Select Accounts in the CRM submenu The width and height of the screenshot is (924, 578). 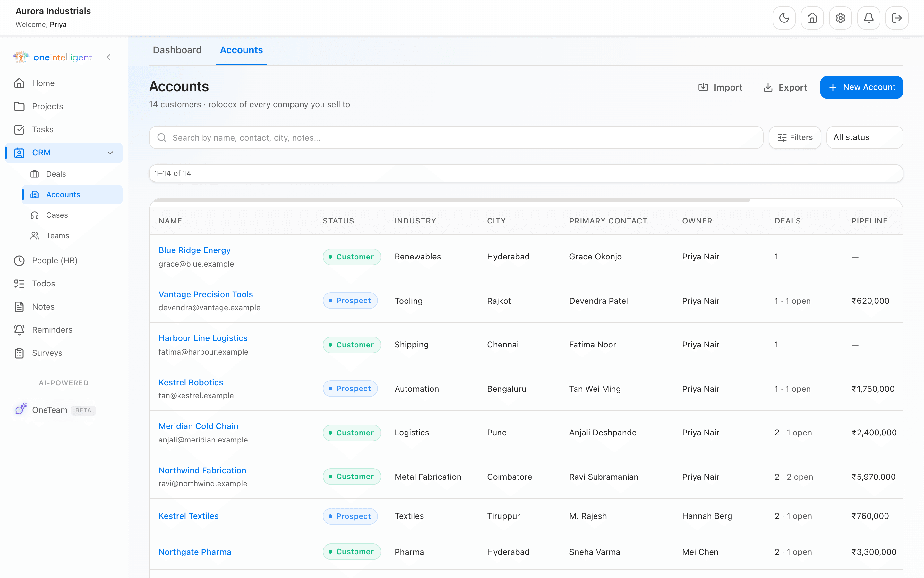click(72, 195)
